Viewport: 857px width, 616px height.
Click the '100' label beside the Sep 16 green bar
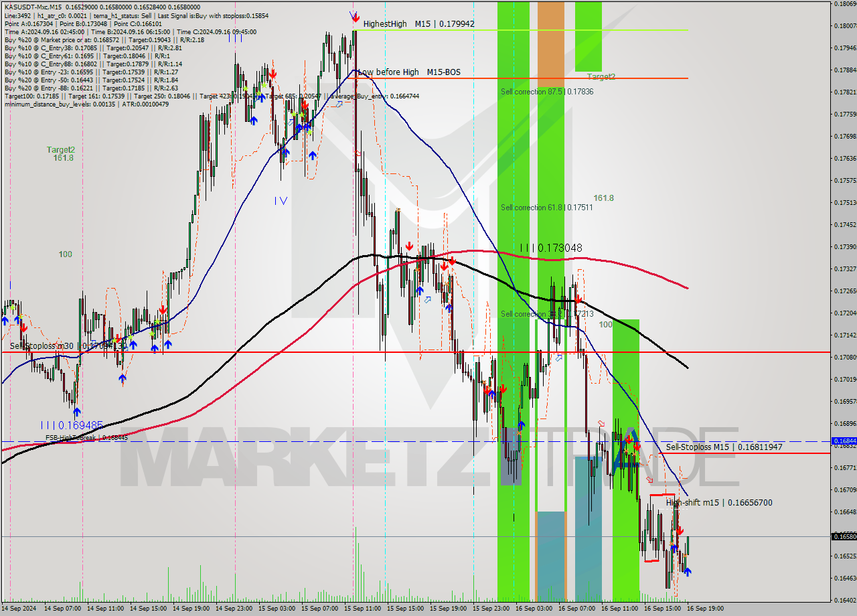point(605,324)
